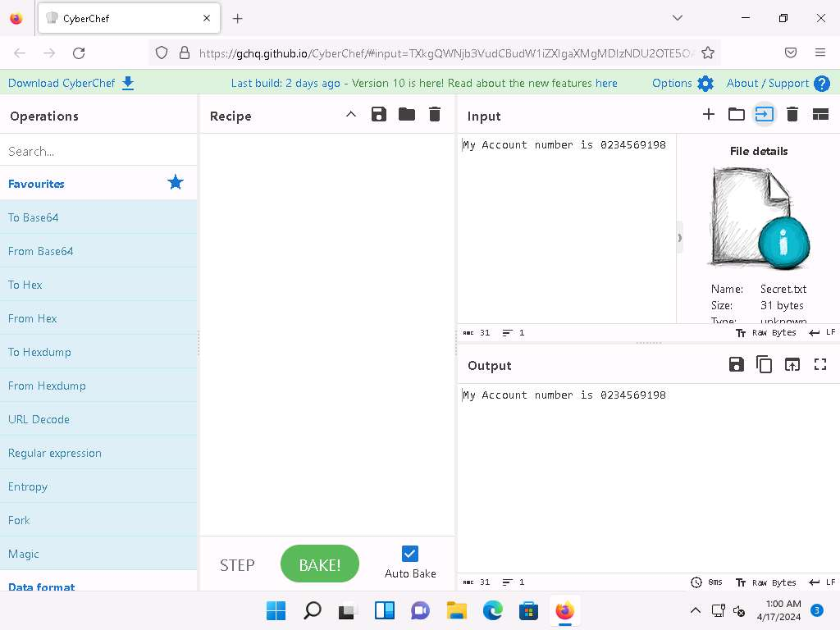Click the operations Search field
Image resolution: width=840 pixels, height=630 pixels.
pos(98,151)
